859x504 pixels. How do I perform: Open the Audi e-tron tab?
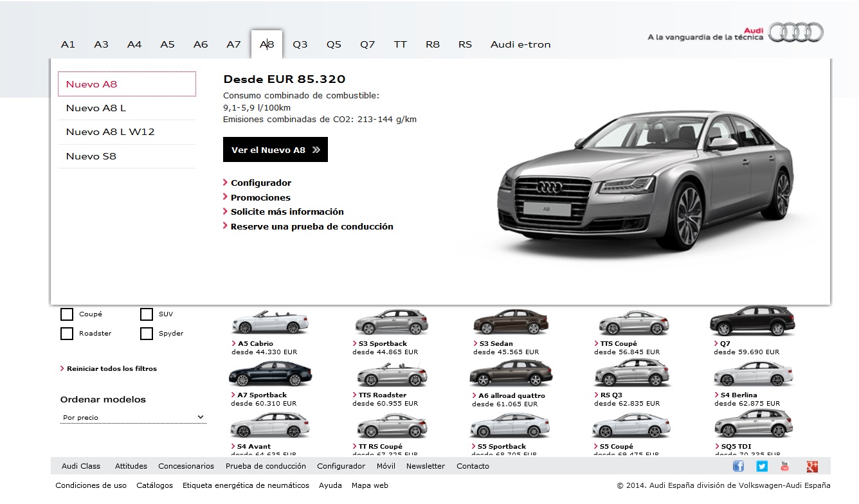tap(521, 44)
